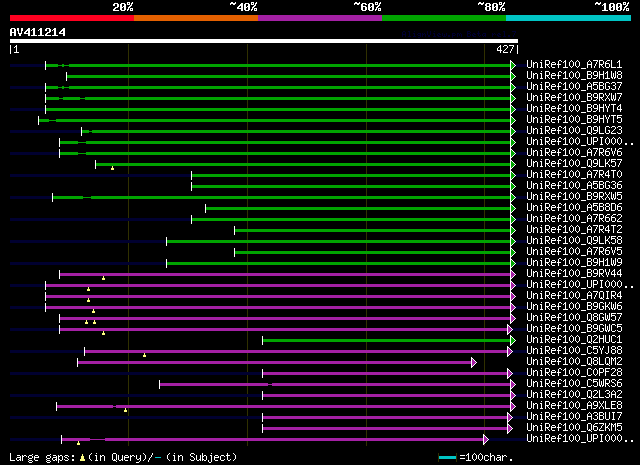This screenshot has height=465, width=640.
Task: Pick the UniRef100_A9XLE8 hit name
Action: click(574, 406)
